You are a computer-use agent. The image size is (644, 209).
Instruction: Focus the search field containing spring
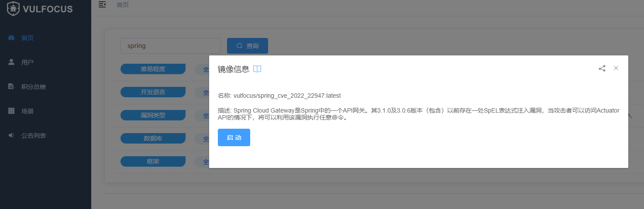tap(171, 46)
